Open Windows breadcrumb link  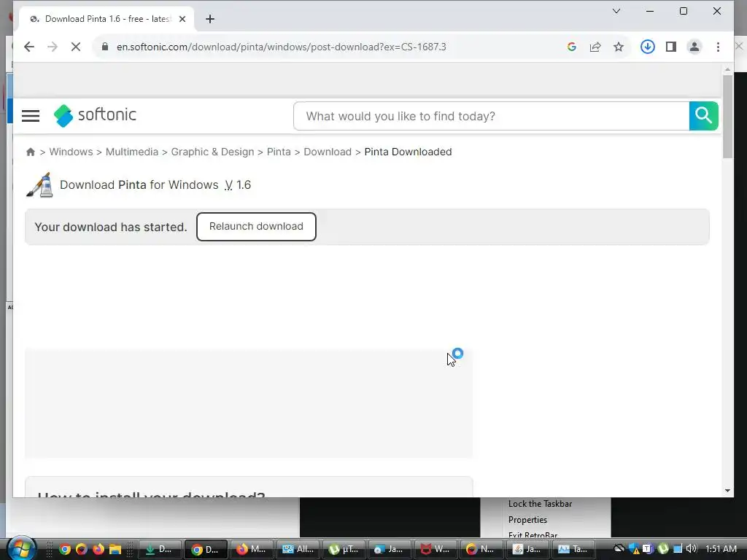point(71,152)
